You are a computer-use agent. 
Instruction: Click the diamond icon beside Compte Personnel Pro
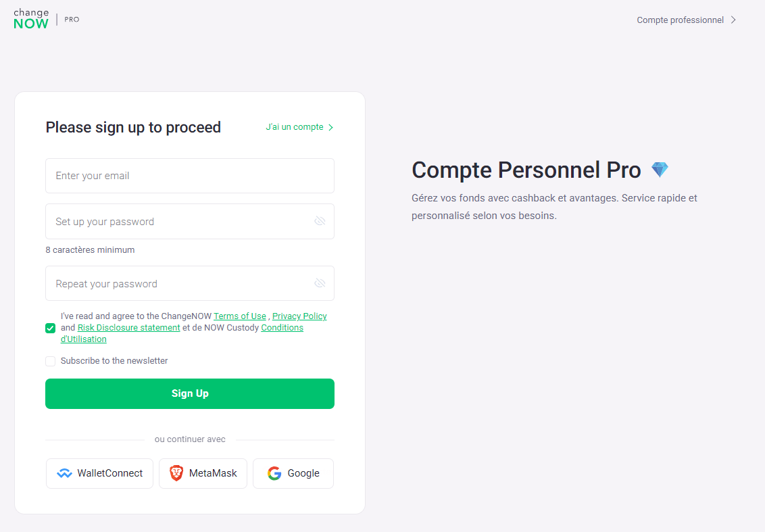pyautogui.click(x=660, y=170)
